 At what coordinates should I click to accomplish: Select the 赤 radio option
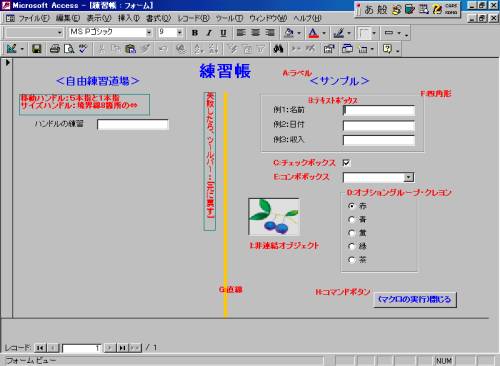351,206
